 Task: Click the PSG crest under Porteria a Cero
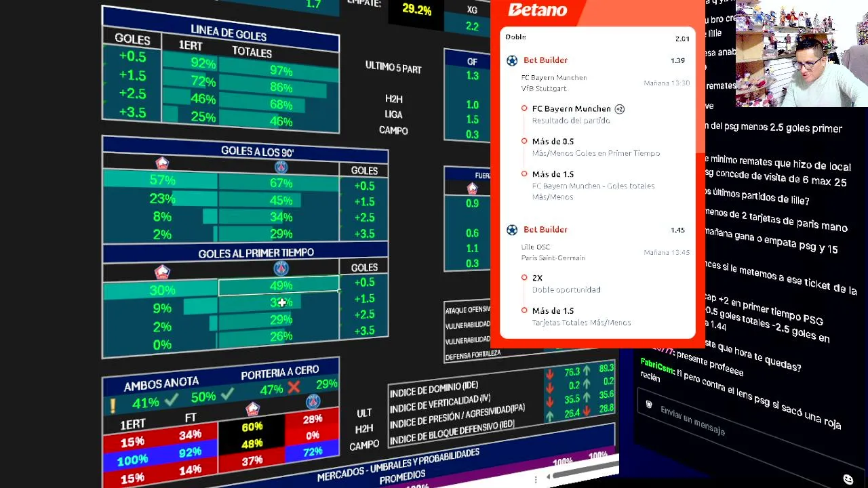[313, 402]
